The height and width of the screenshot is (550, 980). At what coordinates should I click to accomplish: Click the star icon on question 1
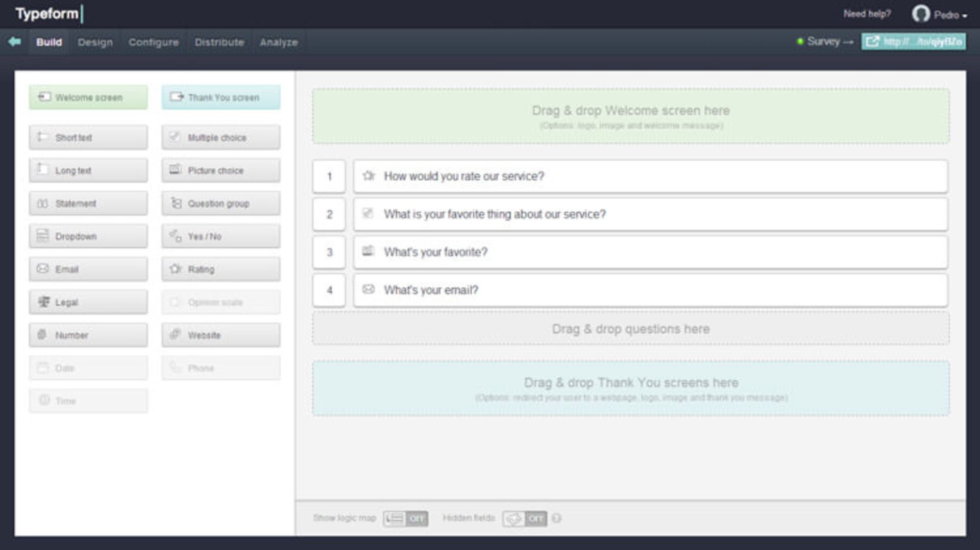(x=369, y=176)
